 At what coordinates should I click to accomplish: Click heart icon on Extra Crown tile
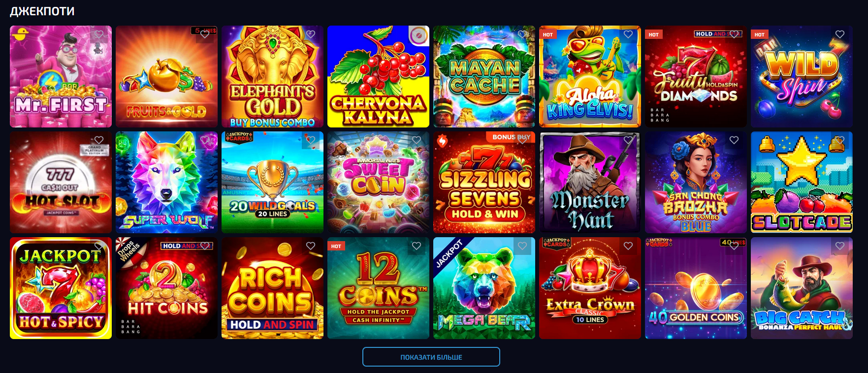[x=628, y=246]
